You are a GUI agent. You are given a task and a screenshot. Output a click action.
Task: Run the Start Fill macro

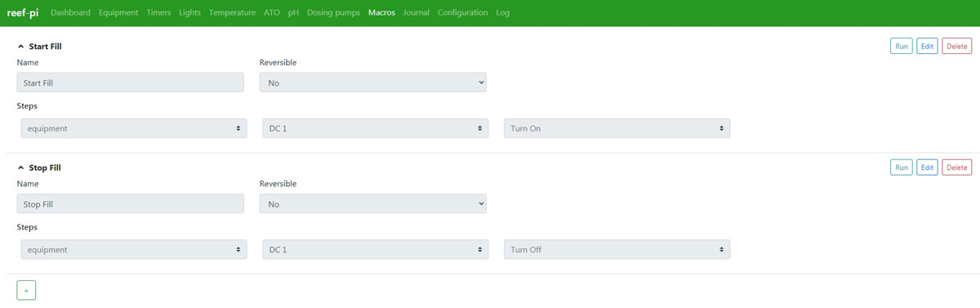click(x=902, y=47)
